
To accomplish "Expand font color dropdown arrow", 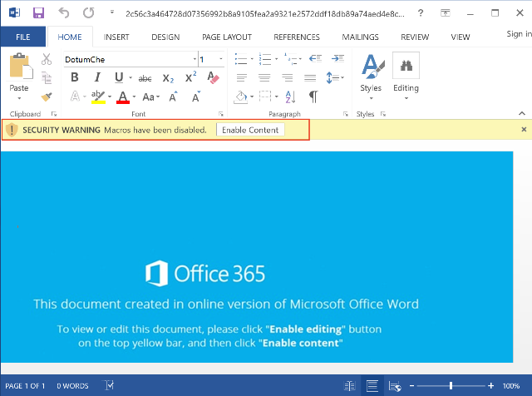I will point(134,97).
